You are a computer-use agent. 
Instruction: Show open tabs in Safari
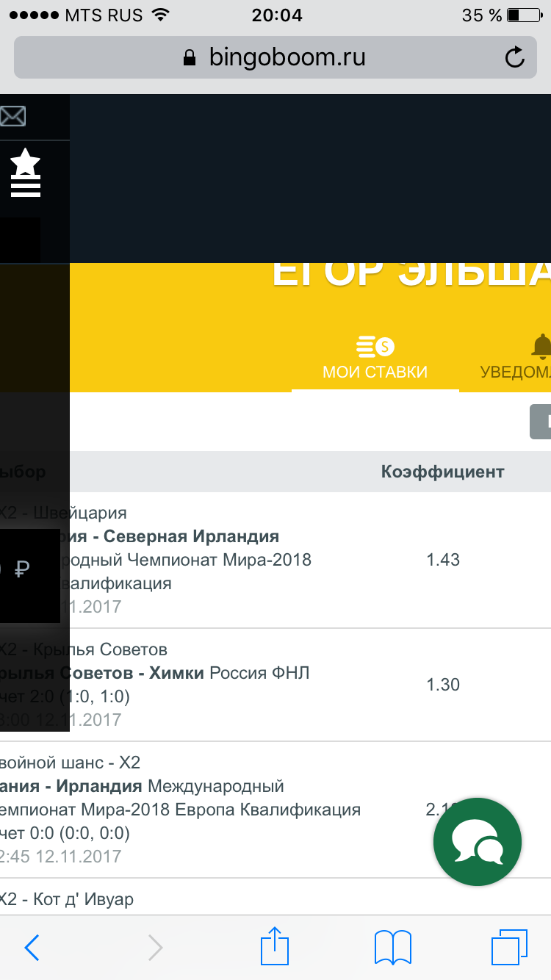(509, 948)
